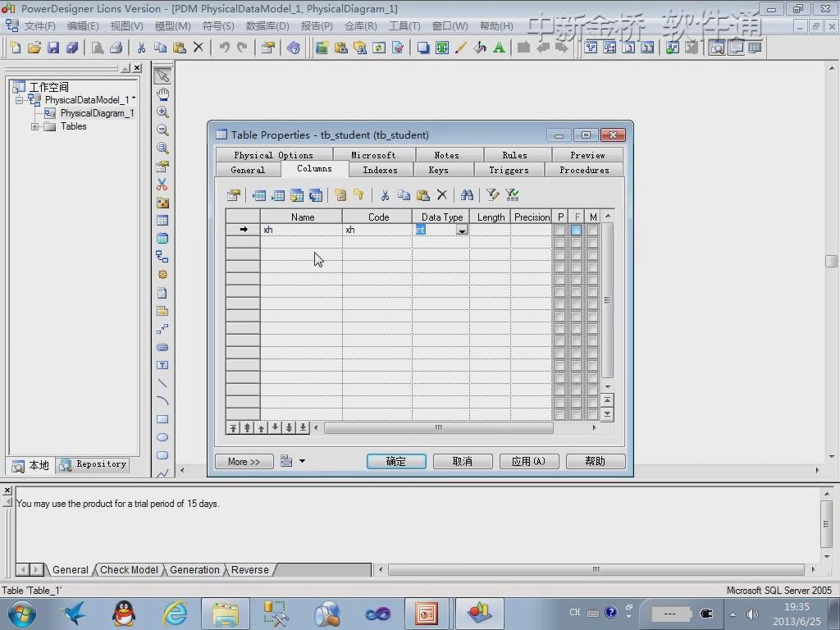
Task: Select the Reference link tool in palette
Action: coord(162,257)
